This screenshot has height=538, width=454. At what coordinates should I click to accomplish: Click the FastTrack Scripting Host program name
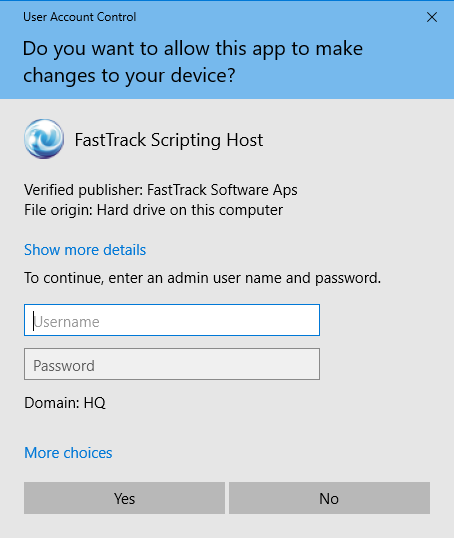tap(169, 140)
